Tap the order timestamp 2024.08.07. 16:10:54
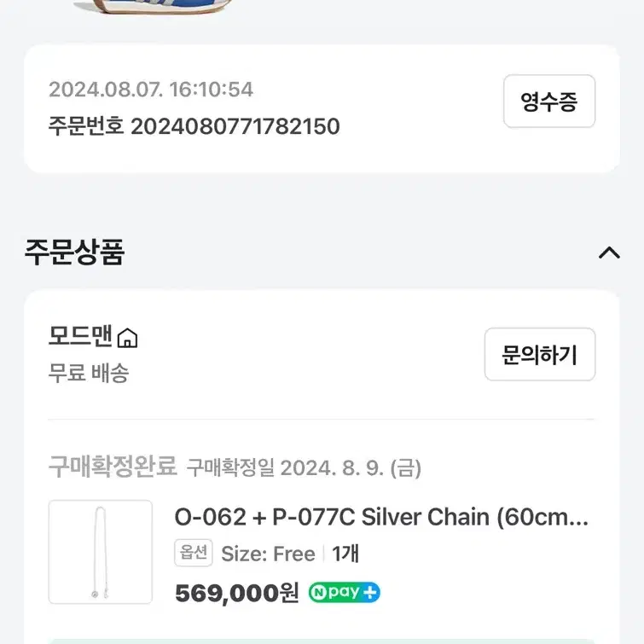 151,89
